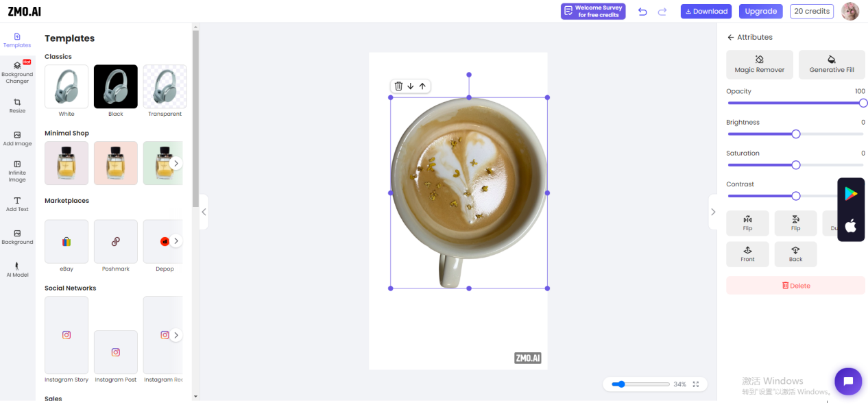Collapse the Templates side panel
Viewport: 868px width, 407px height.
click(203, 212)
